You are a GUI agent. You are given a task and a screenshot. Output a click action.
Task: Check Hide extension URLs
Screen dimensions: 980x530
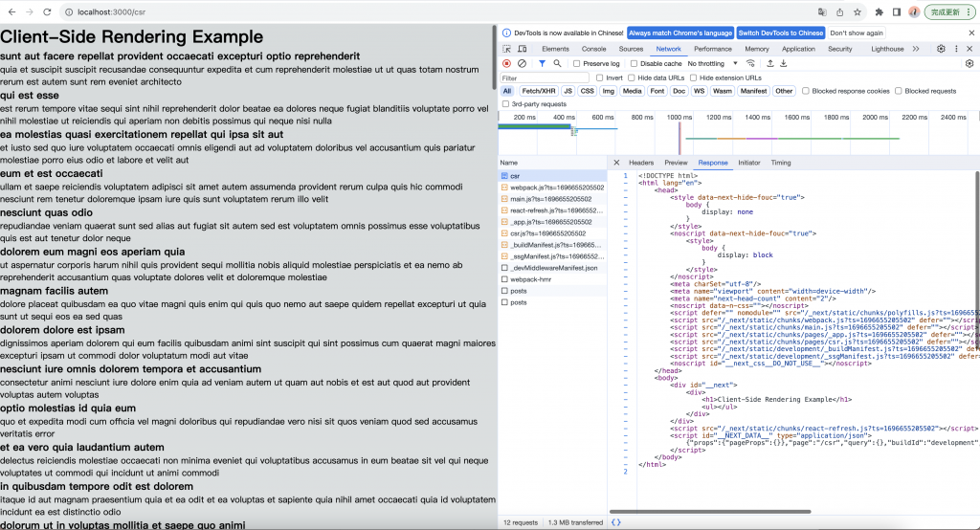pyautogui.click(x=693, y=78)
